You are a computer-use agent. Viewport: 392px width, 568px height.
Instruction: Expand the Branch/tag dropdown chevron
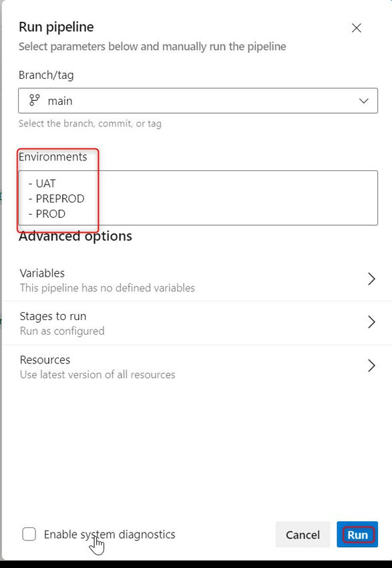363,101
